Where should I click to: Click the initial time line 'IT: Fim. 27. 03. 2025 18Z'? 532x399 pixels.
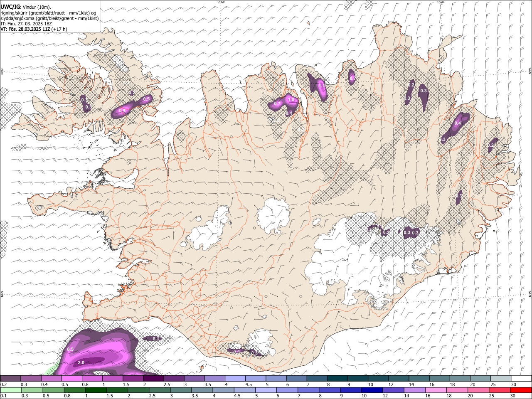pyautogui.click(x=26, y=24)
